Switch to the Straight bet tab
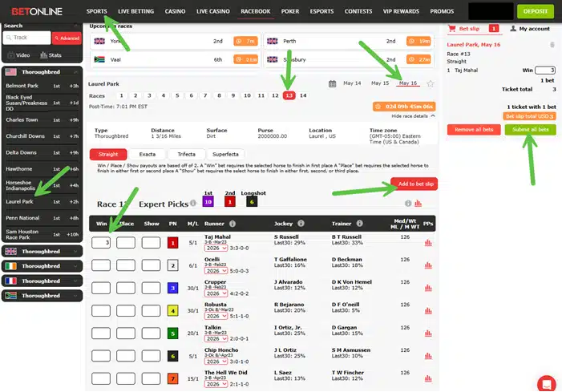 pyautogui.click(x=108, y=155)
